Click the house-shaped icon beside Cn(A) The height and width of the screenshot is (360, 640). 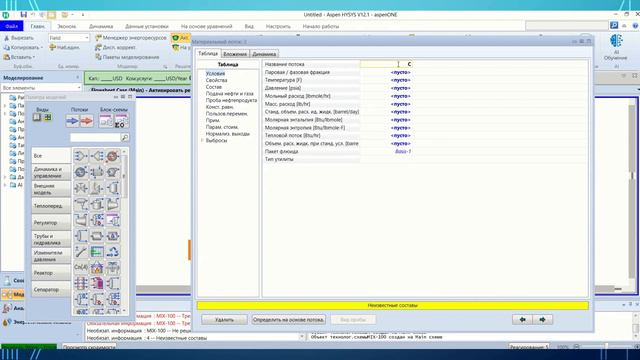click(x=97, y=268)
